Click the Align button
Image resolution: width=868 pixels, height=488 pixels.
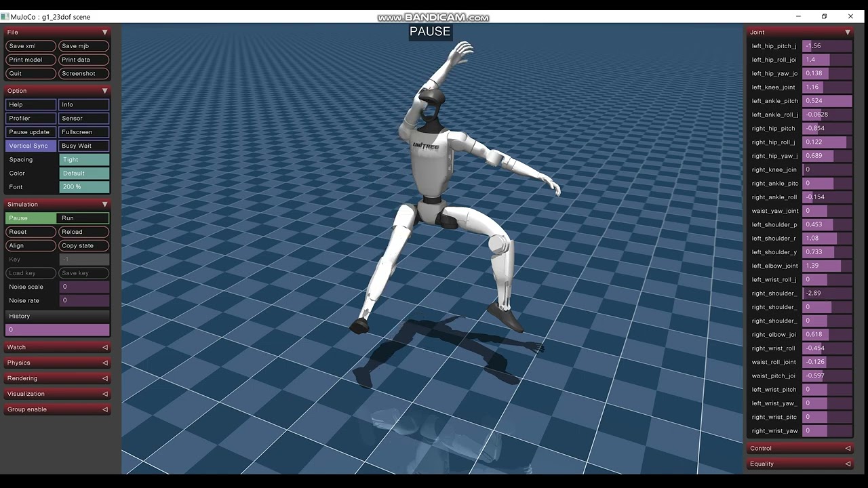31,245
